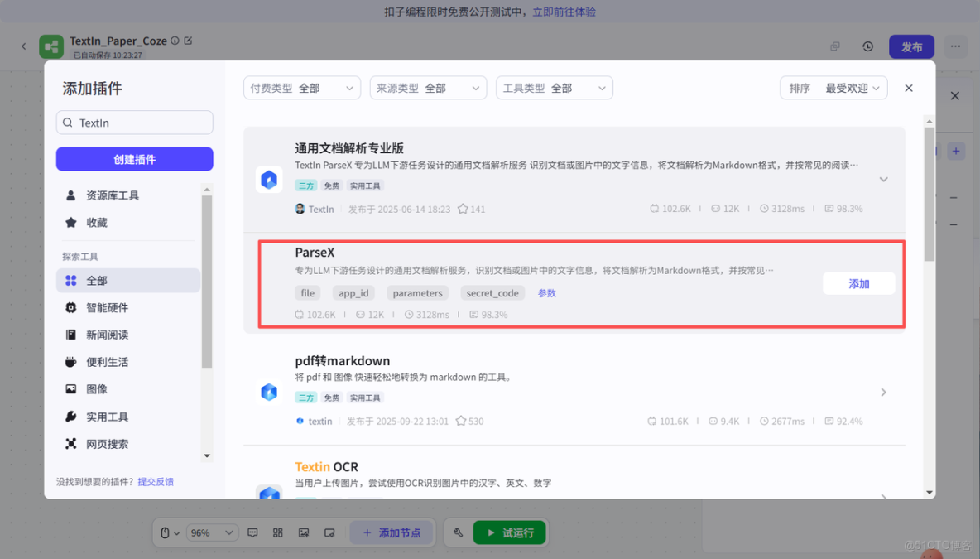Select the mouse pointer mode icon
980x559 pixels.
165,532
